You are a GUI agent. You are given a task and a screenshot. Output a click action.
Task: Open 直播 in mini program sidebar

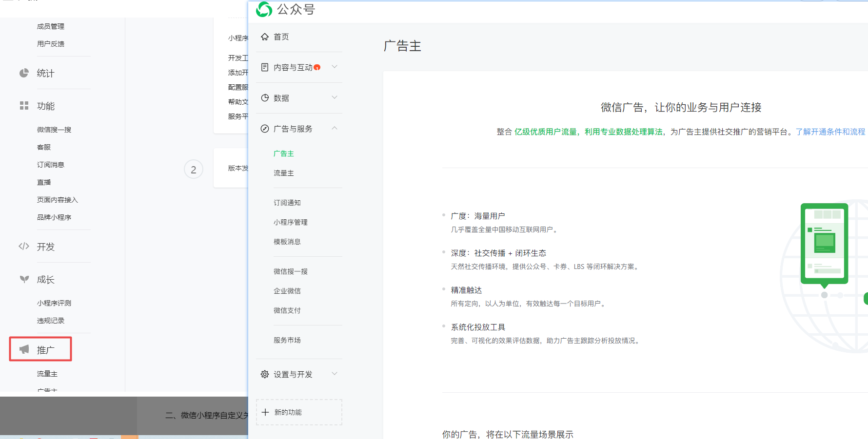[44, 182]
